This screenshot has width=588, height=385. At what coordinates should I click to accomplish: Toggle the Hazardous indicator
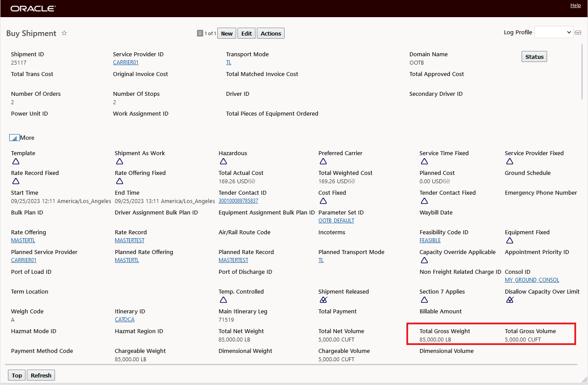point(223,161)
